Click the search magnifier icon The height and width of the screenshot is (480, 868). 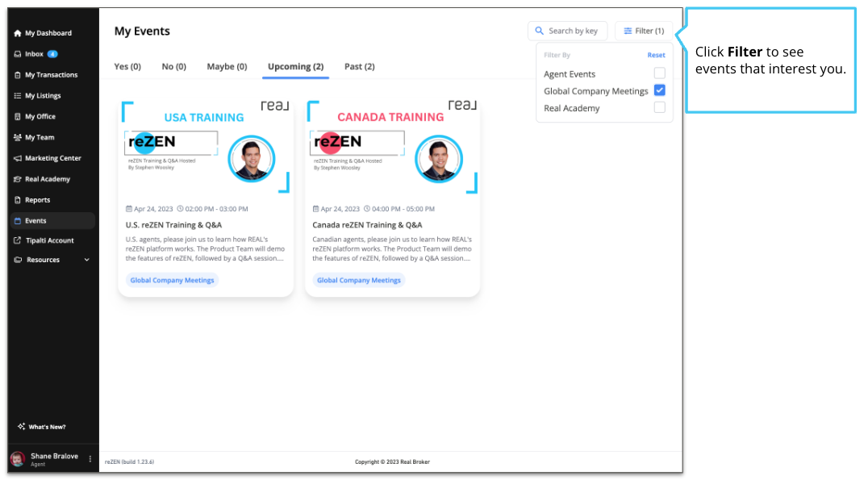539,31
